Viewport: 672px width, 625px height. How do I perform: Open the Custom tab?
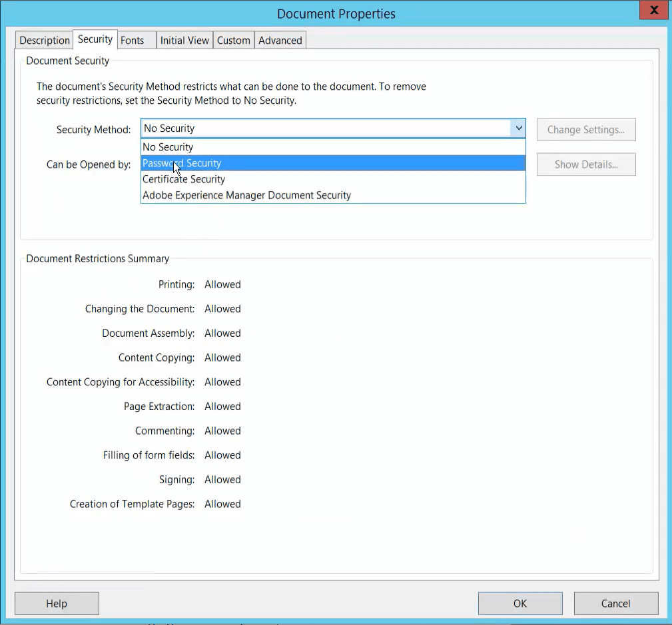point(233,40)
